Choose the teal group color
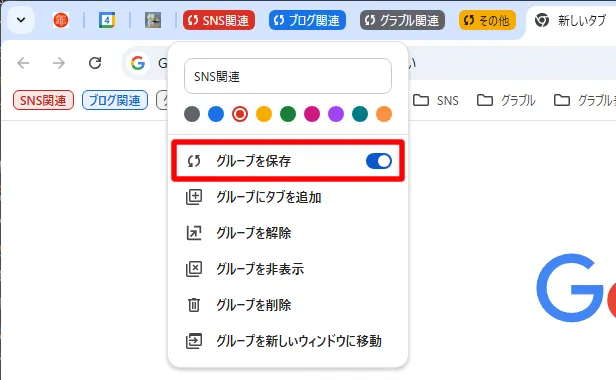The width and height of the screenshot is (616, 380). point(359,114)
